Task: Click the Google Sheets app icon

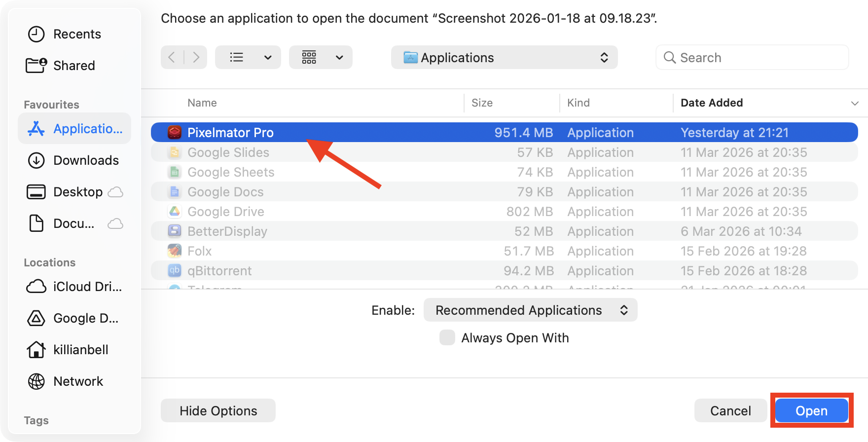Action: tap(175, 172)
